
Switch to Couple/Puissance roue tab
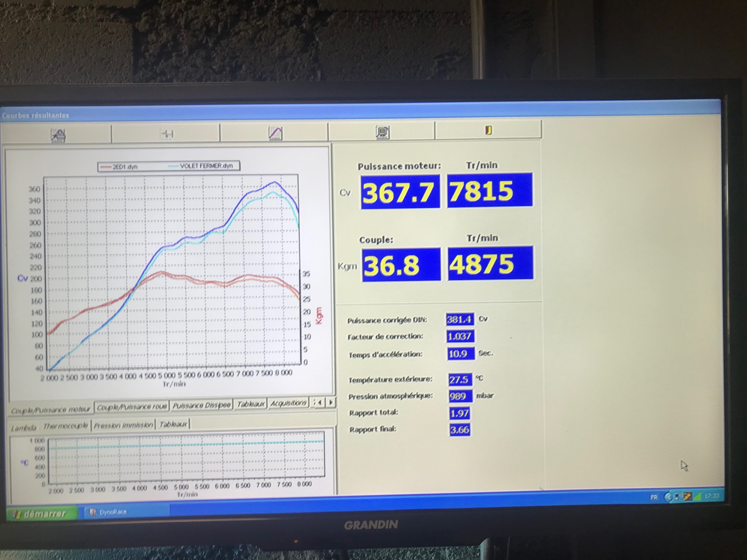tap(132, 407)
